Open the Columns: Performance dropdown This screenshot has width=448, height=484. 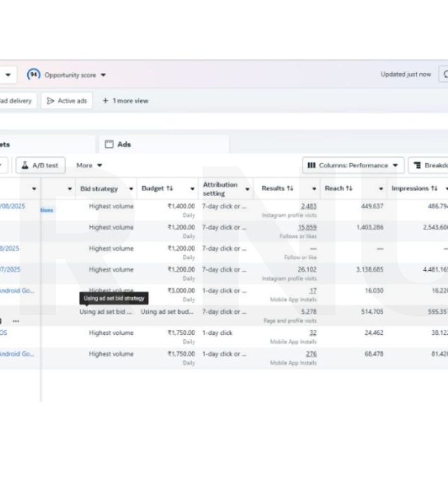click(353, 165)
